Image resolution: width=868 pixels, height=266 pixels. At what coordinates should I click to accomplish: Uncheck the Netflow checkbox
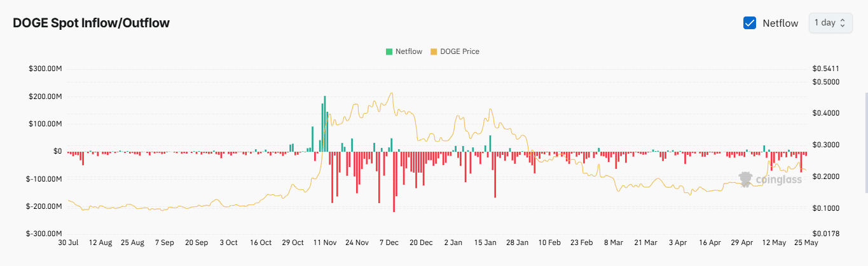(x=749, y=23)
